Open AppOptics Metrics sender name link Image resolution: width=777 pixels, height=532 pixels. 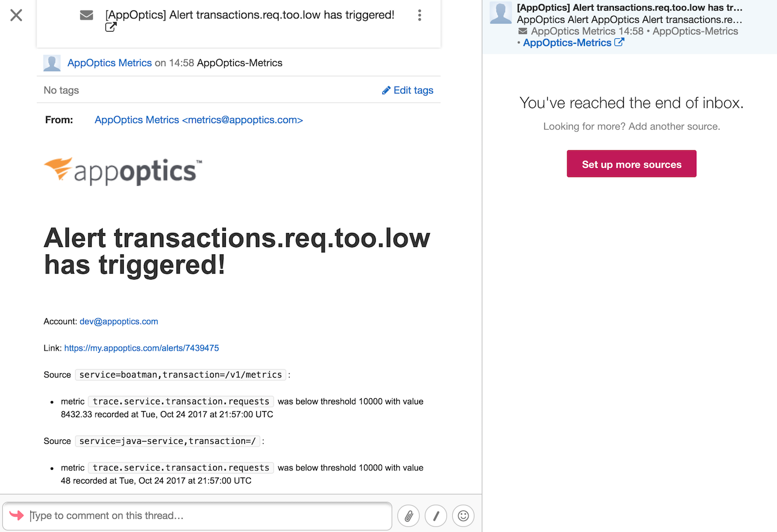109,63
